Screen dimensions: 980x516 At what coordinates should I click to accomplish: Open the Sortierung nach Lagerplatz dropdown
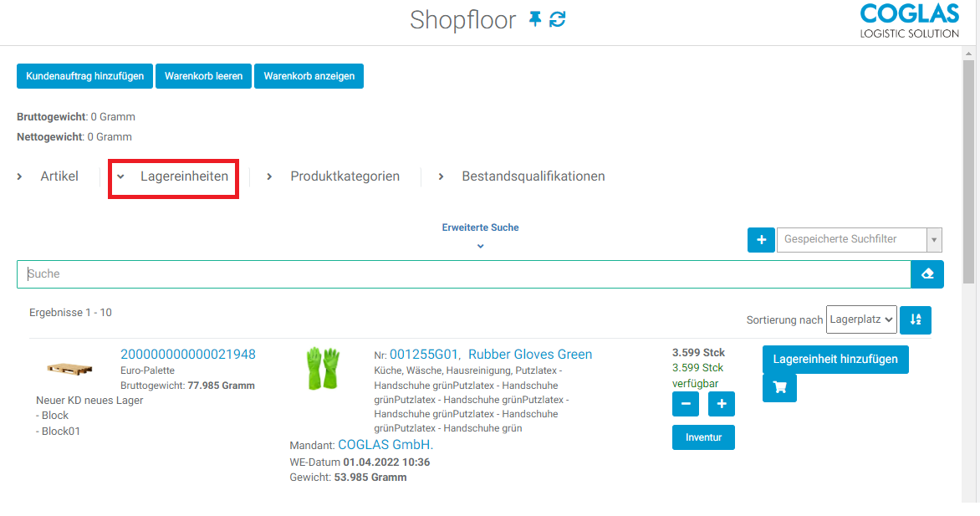coord(861,319)
